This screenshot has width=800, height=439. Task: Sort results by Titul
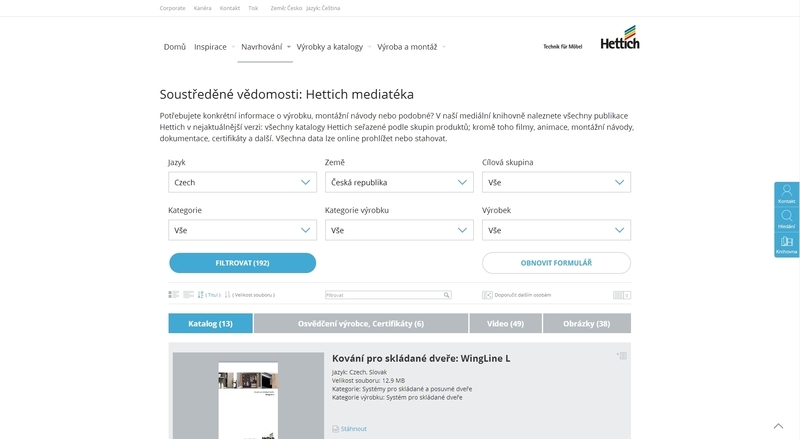coord(209,295)
